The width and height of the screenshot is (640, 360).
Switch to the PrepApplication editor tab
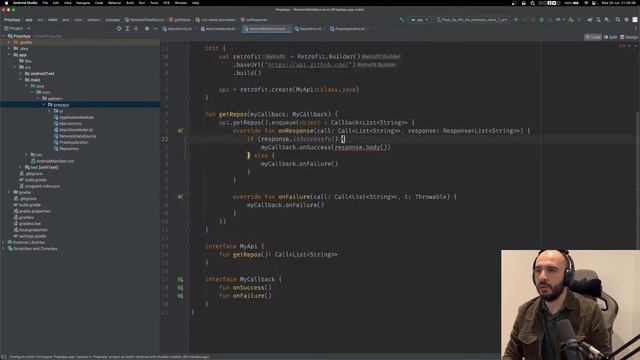[348, 29]
